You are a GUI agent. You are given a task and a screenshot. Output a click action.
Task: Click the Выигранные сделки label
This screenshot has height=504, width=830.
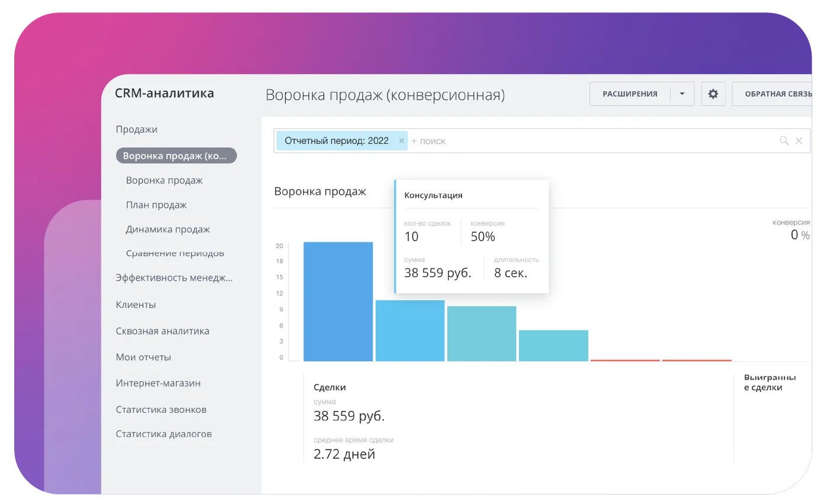point(770,383)
